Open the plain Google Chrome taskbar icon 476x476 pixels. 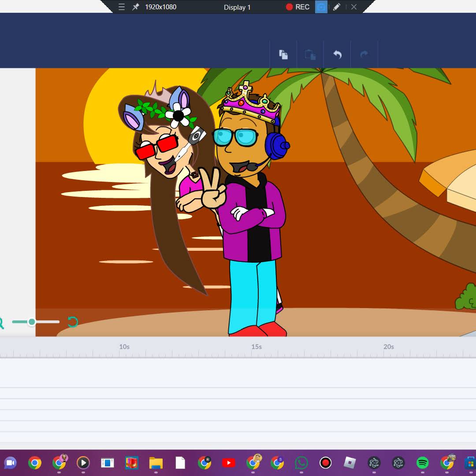pyautogui.click(x=35, y=463)
